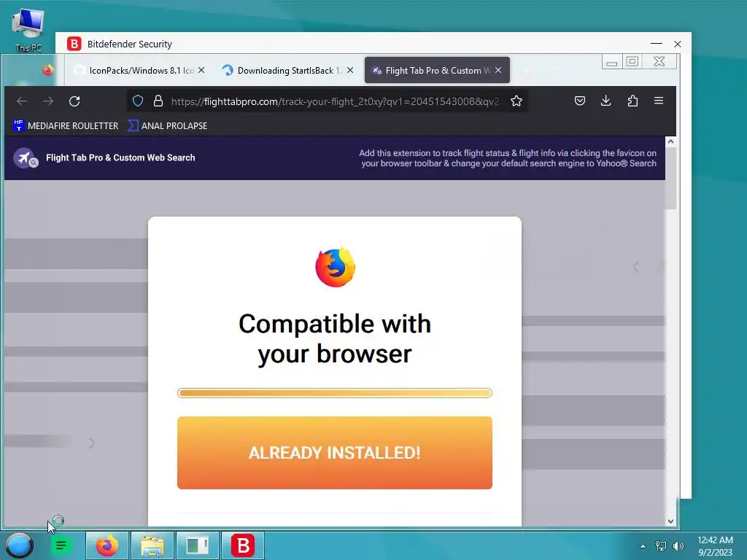Open the Firefox hamburger menu

tap(659, 101)
